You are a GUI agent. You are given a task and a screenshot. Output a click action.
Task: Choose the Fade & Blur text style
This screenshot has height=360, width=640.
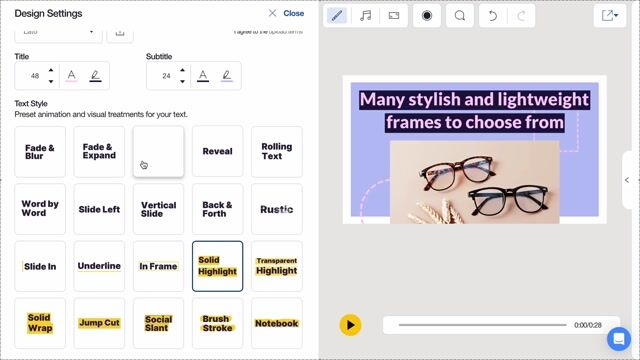pyautogui.click(x=40, y=152)
